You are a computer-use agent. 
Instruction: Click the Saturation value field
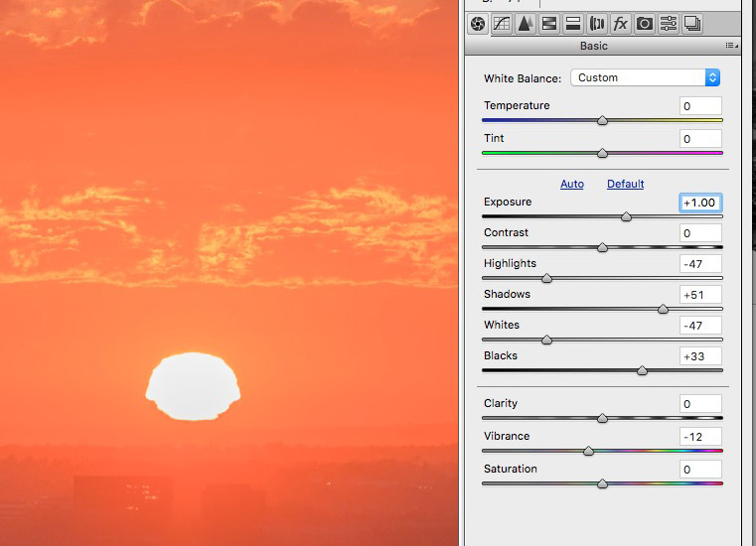click(700, 470)
